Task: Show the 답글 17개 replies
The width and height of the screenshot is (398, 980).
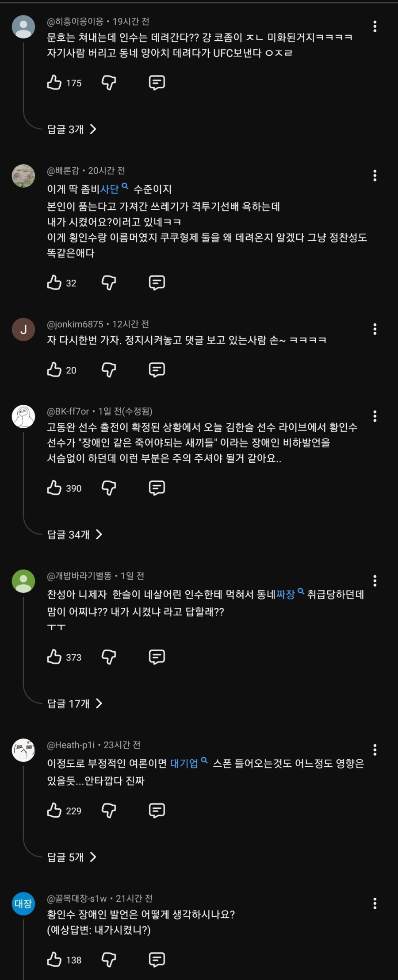Action: (x=74, y=703)
